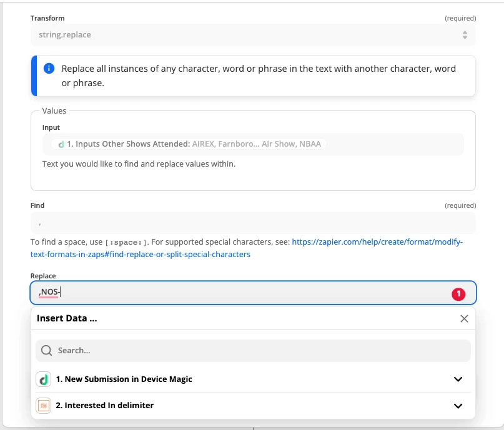Click into the Find input field
This screenshot has height=430, width=504.
252,223
